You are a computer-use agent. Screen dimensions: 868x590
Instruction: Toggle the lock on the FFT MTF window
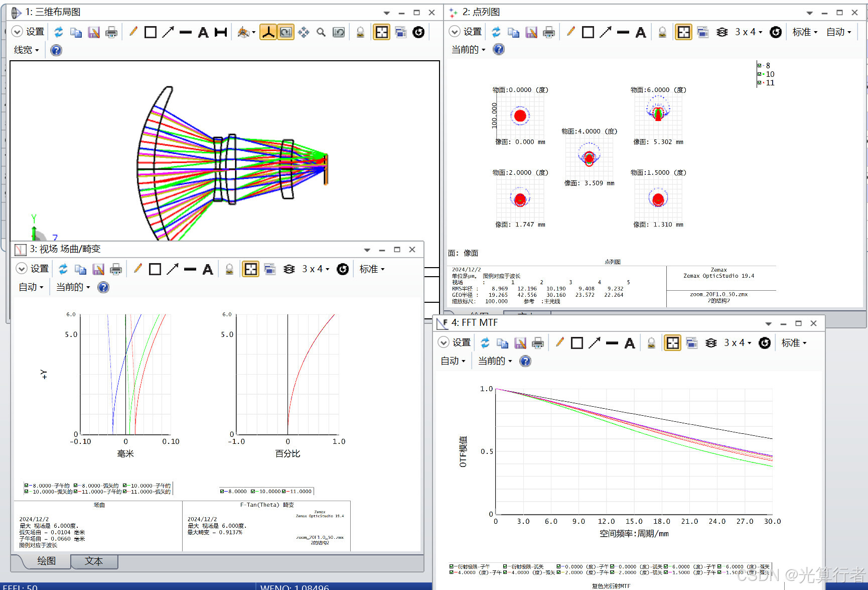[651, 343]
